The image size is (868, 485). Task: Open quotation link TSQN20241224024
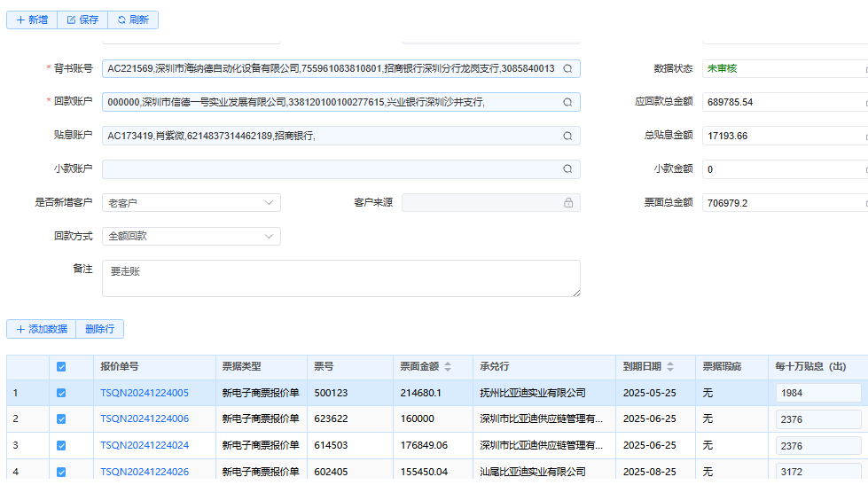pyautogui.click(x=145, y=446)
